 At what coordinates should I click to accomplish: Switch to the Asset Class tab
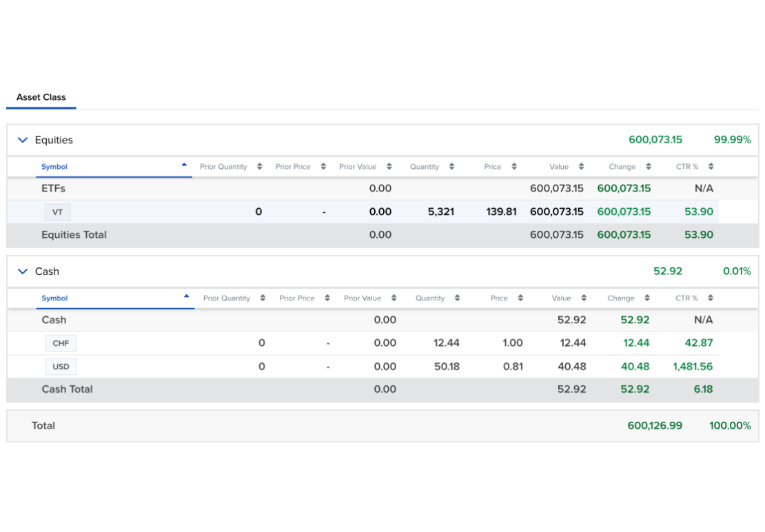coord(41,97)
